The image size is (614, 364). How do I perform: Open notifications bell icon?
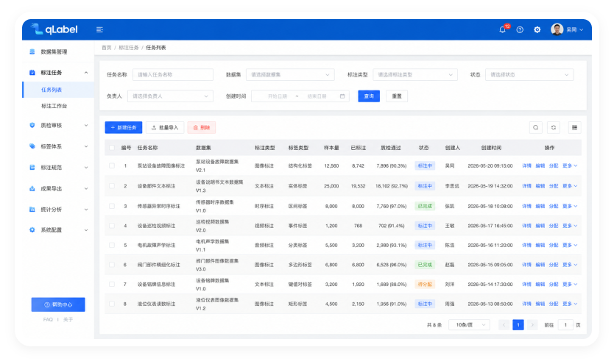502,29
